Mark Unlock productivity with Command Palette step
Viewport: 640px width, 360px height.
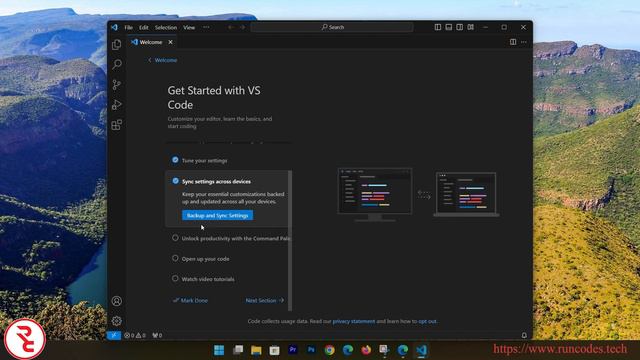coord(175,238)
